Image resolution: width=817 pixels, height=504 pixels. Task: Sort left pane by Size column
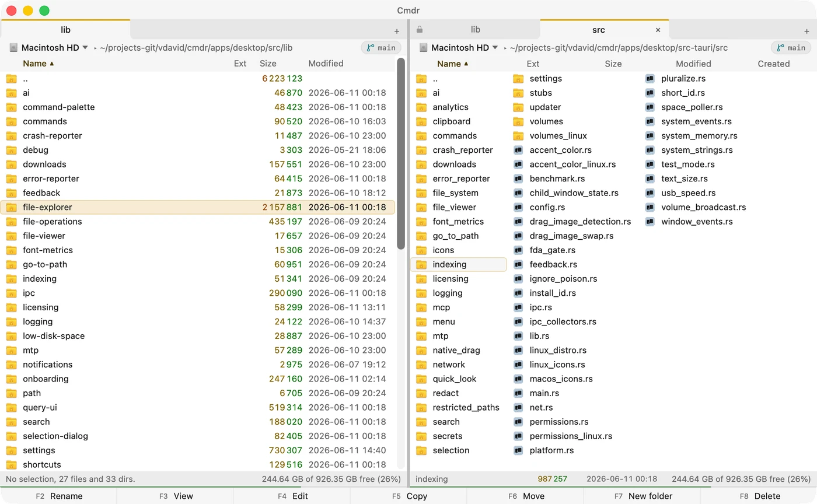(268, 64)
